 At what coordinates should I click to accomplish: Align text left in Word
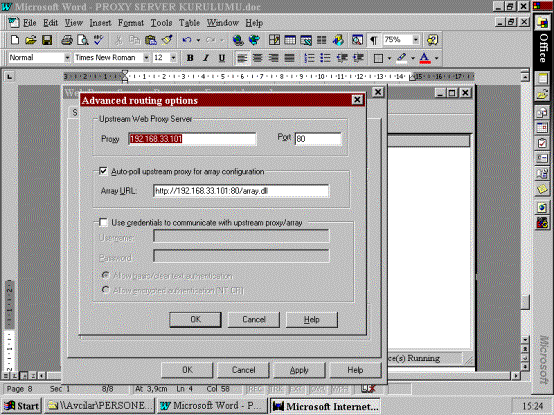[x=242, y=58]
